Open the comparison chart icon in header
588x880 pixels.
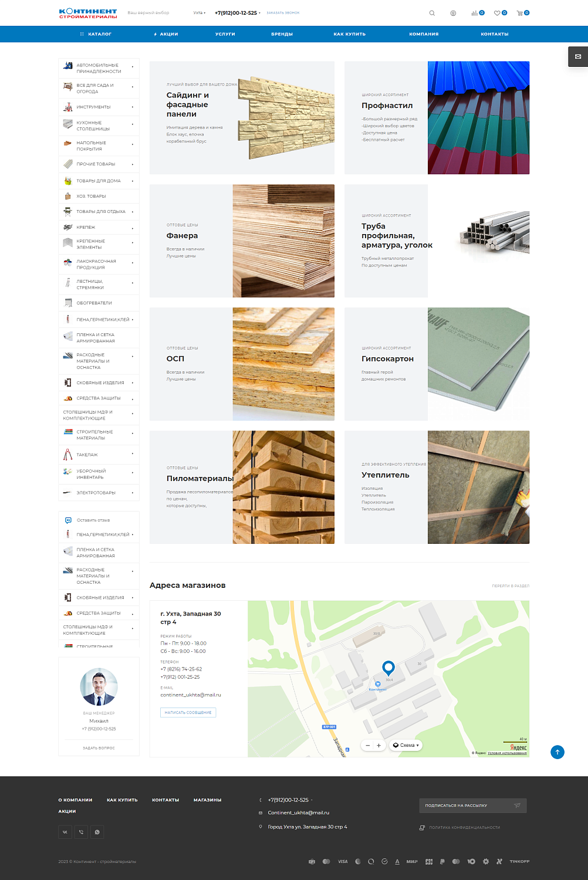coord(474,13)
